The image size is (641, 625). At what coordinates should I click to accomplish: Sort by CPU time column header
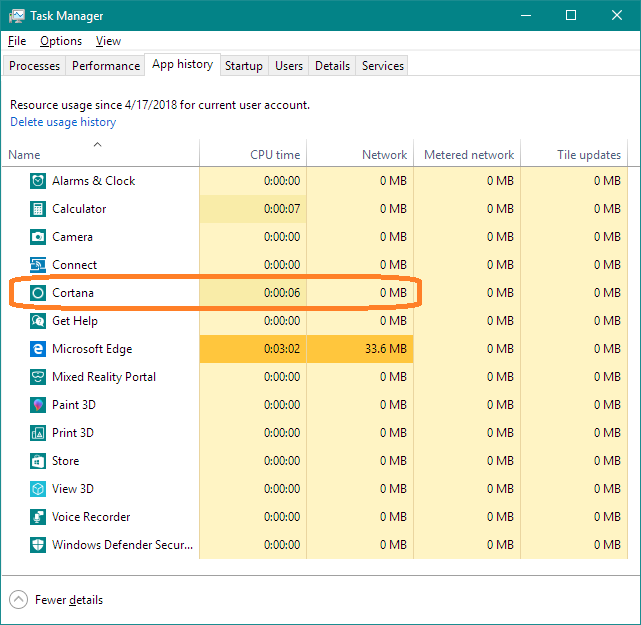tap(274, 155)
